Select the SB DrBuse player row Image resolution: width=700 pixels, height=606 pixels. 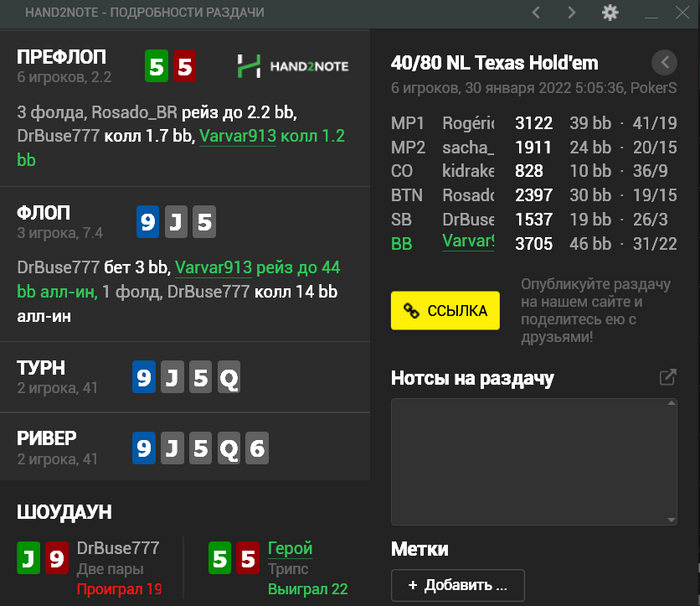point(534,219)
